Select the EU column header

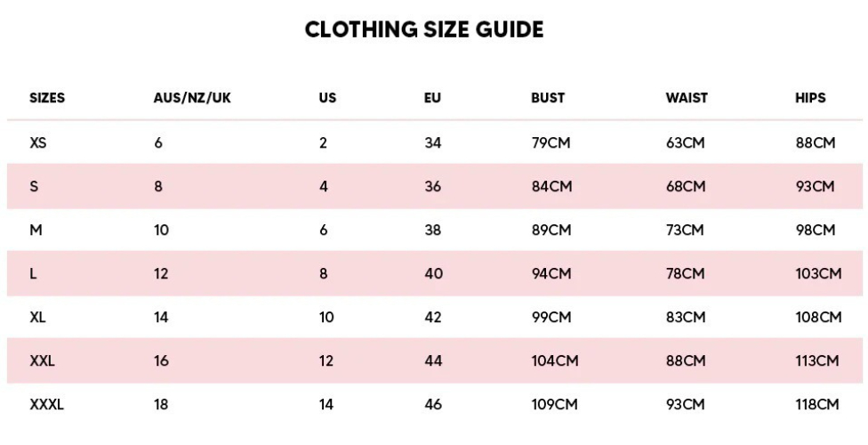coord(432,98)
